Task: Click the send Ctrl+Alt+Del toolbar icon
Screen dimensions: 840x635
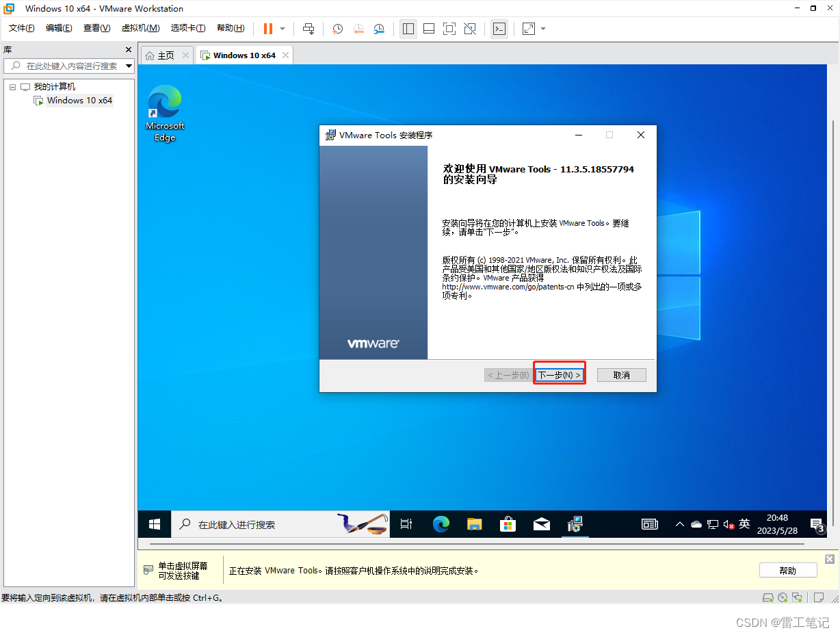Action: point(309,29)
